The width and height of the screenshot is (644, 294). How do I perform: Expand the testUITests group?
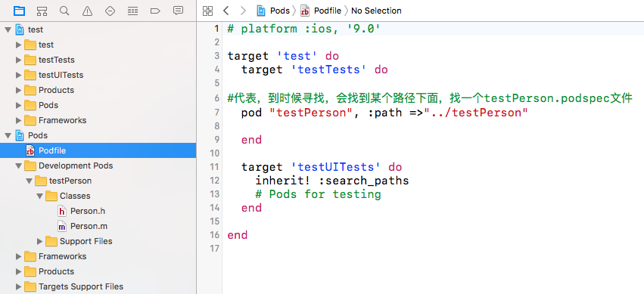coord(18,75)
